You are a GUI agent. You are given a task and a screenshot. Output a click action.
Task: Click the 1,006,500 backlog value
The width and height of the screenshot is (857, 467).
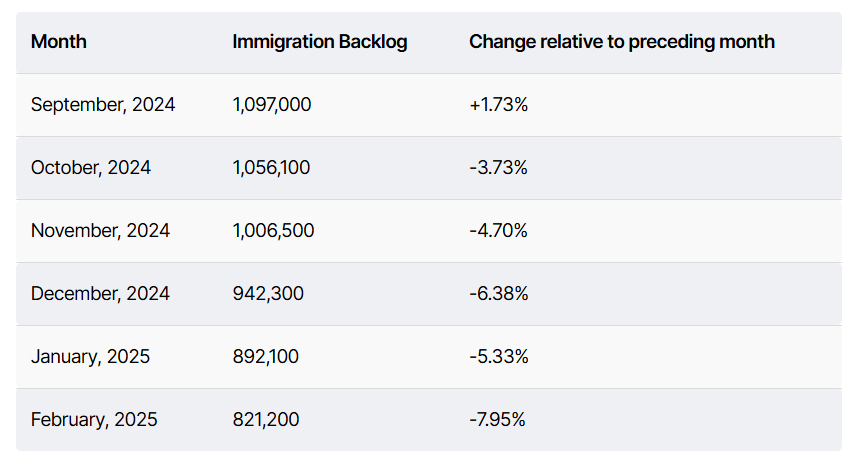coord(273,231)
